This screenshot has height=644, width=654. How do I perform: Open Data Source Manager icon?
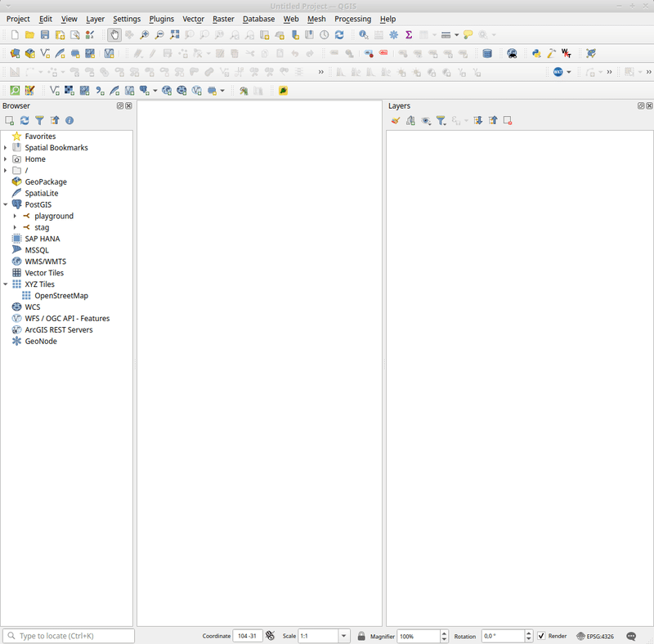pos(15,53)
